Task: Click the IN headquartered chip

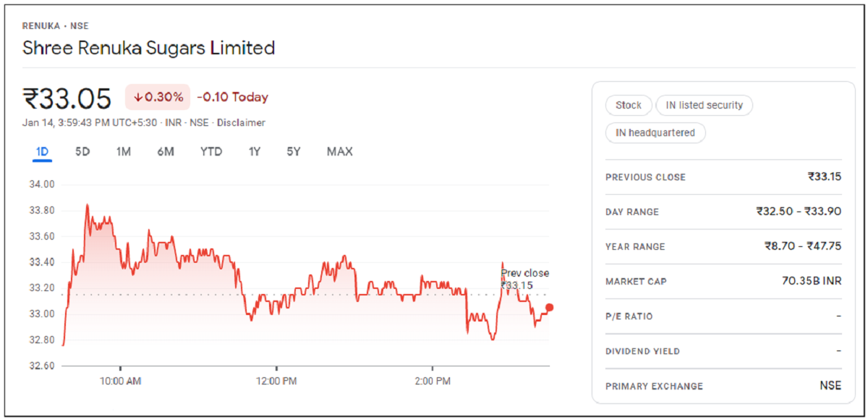Action: click(x=655, y=133)
